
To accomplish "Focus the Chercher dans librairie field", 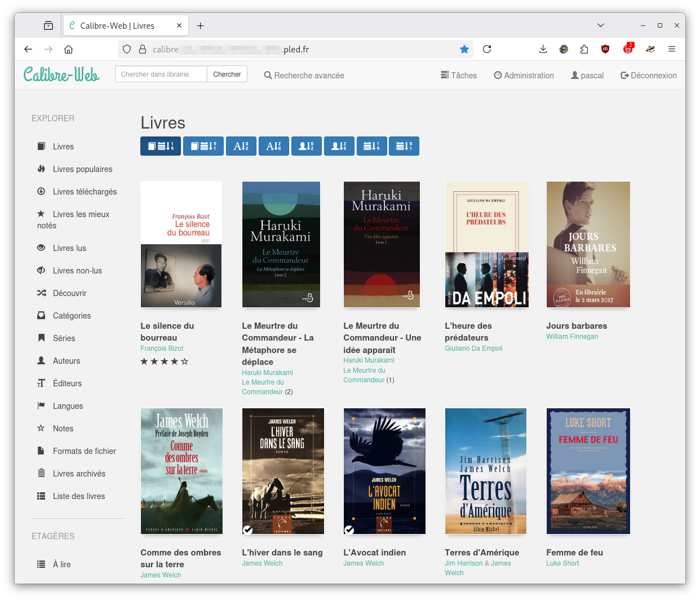I will tap(161, 74).
